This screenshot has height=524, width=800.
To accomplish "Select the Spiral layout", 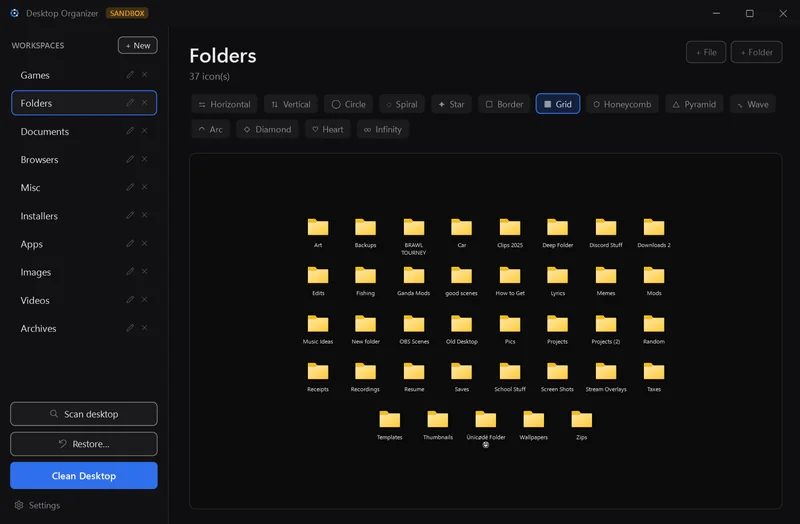I will coord(402,104).
